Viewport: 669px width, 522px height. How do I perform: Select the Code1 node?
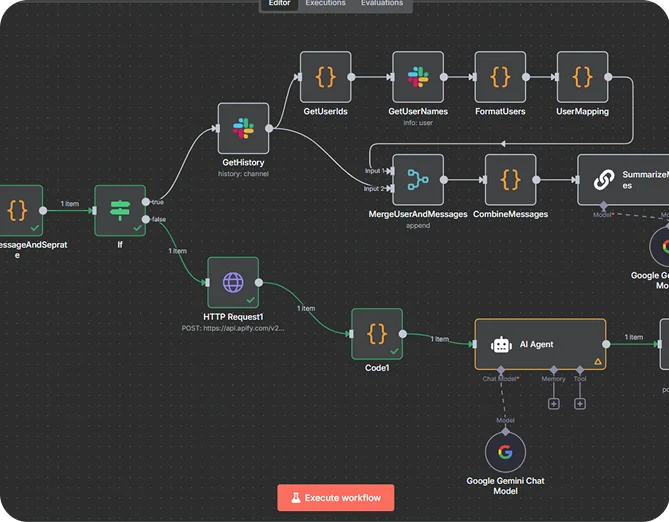[x=377, y=334]
